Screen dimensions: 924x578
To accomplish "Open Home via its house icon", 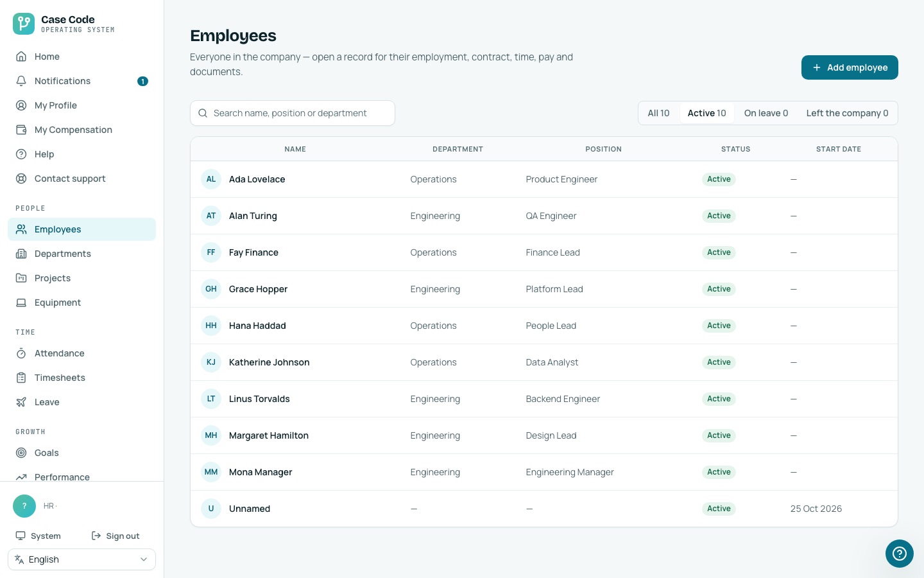I will pyautogui.click(x=21, y=57).
